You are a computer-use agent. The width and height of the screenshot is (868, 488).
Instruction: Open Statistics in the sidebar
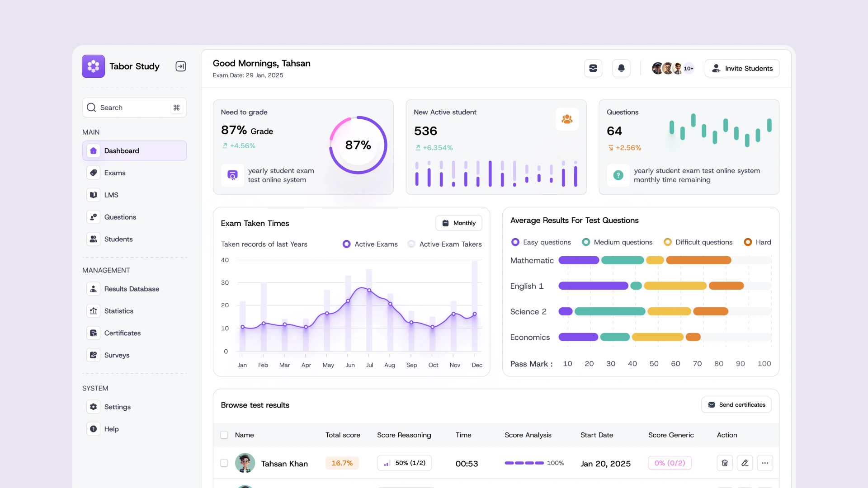point(134,311)
